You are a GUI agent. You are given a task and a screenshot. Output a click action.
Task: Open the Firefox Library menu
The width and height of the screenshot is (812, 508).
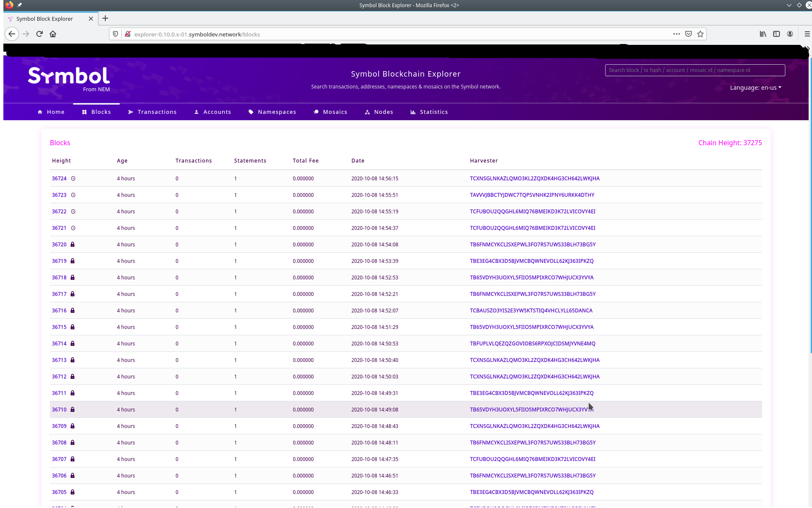click(763, 34)
